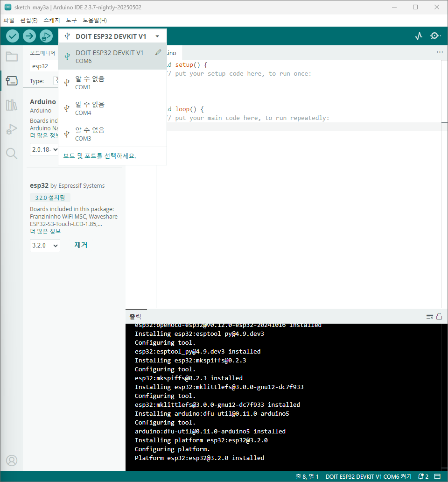Open the Debug sidebar panel icon
Image resolution: width=448 pixels, height=482 pixels.
tap(12, 129)
